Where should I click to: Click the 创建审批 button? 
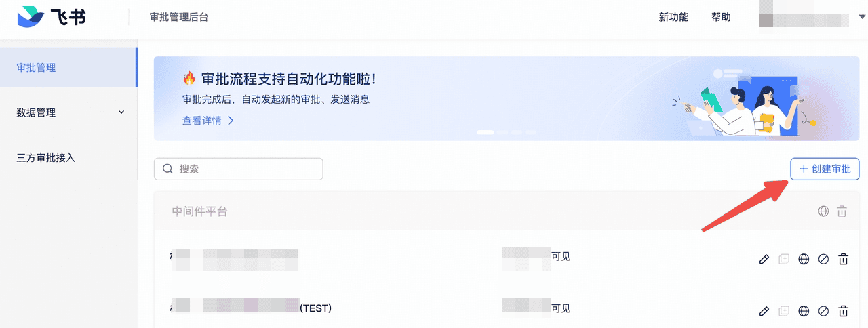[825, 169]
